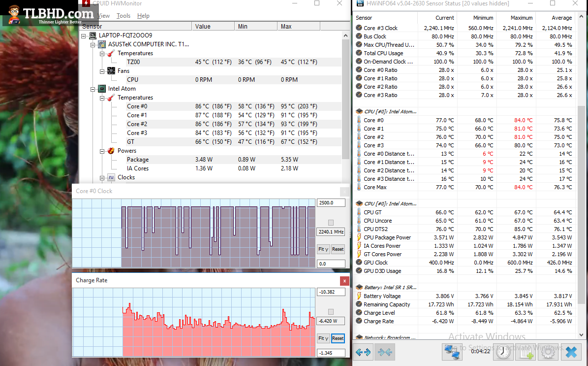This screenshot has height=366, width=588.
Task: Open the network remote monitoring icon
Action: [452, 352]
